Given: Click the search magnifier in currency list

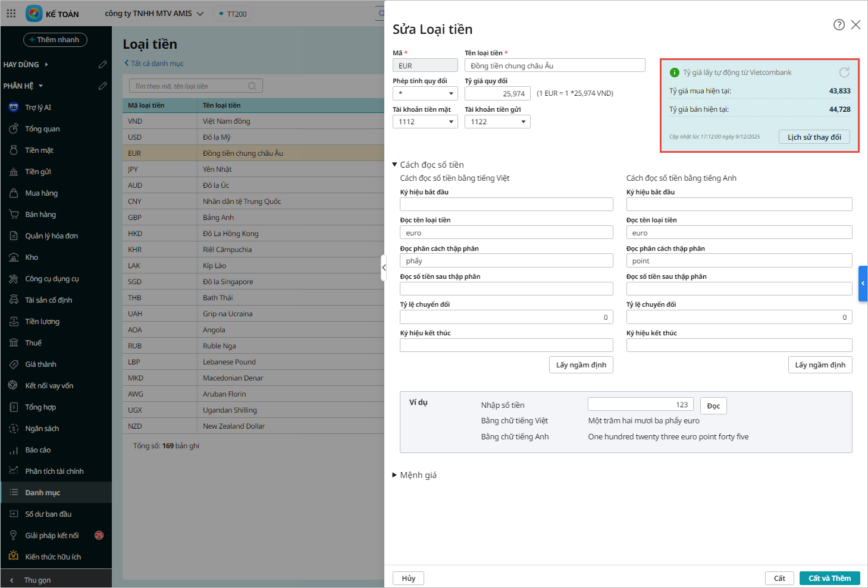Looking at the screenshot, I should tap(252, 86).
